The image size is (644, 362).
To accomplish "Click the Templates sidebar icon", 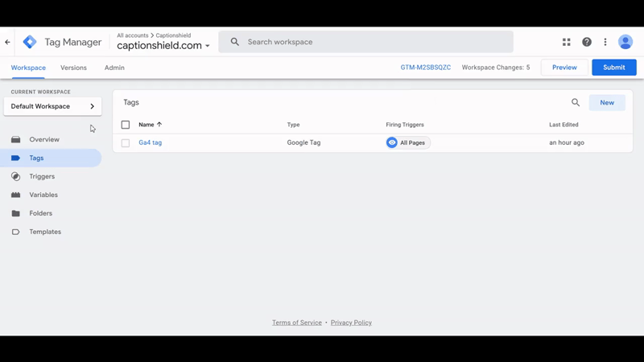I will 15,232.
